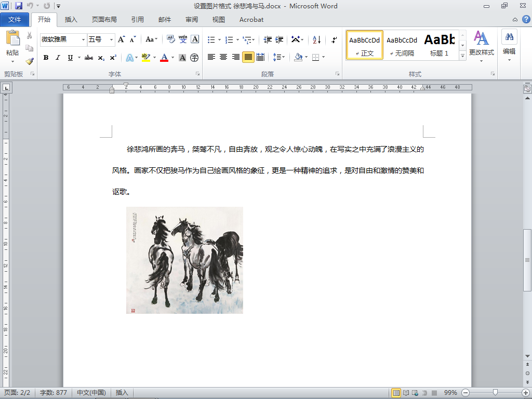Show or hide paragraph marks
The height and width of the screenshot is (399, 532).
[334, 39]
